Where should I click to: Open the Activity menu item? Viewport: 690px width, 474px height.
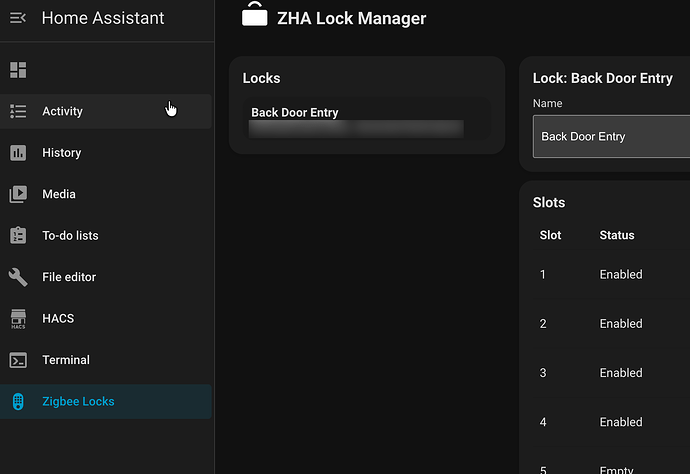point(62,112)
